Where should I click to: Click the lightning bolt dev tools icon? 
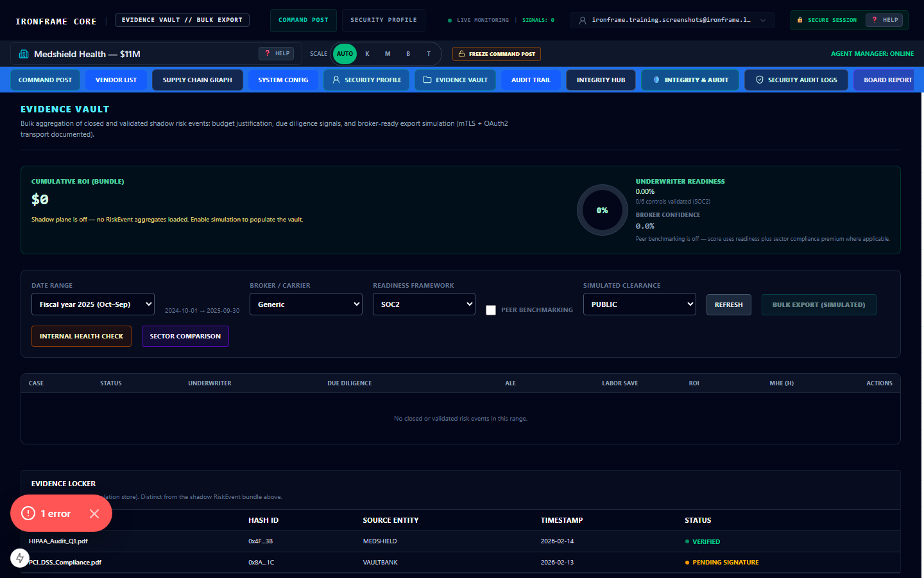[x=20, y=558]
